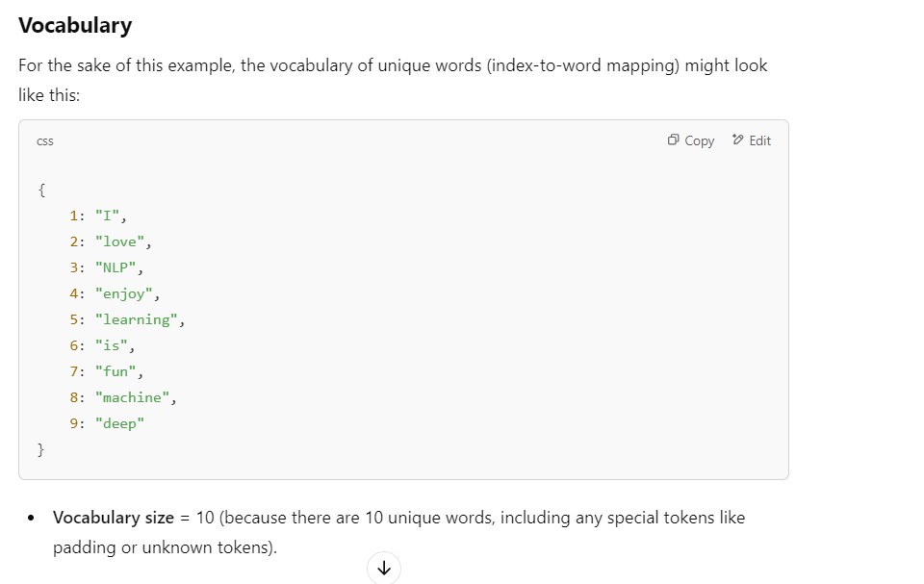924x584 pixels.
Task: Click the closing curly brace in code
Action: (41, 449)
